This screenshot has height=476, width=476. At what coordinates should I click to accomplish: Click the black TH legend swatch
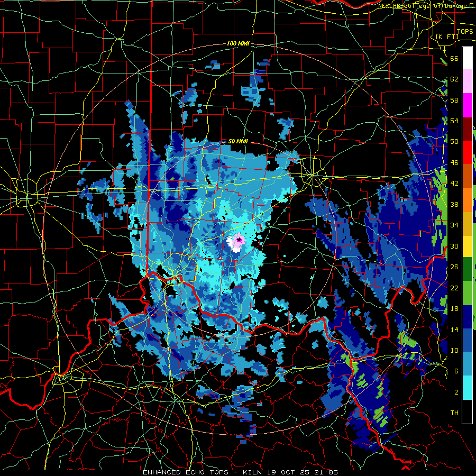[x=467, y=411]
